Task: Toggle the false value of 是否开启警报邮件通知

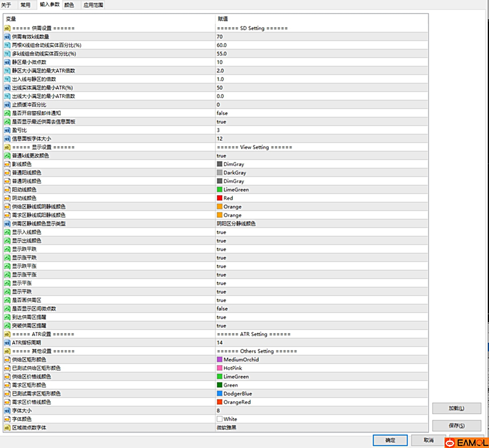Action: point(222,113)
